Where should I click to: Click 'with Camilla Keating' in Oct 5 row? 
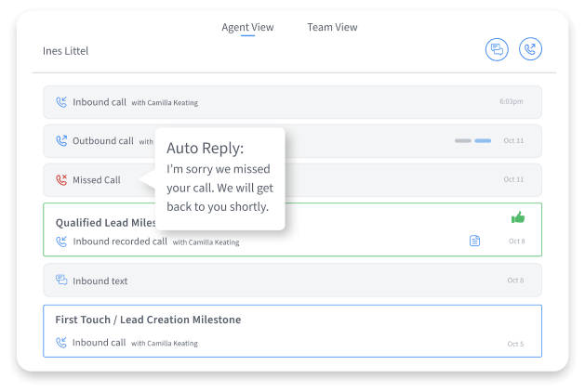pyautogui.click(x=165, y=344)
